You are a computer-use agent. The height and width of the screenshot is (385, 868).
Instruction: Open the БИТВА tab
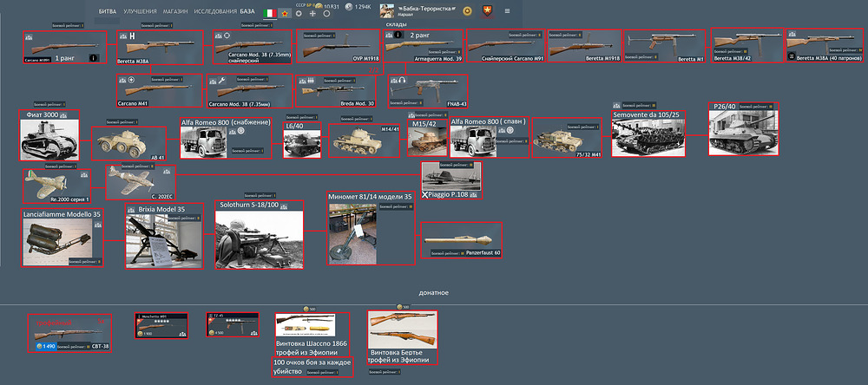[108, 11]
